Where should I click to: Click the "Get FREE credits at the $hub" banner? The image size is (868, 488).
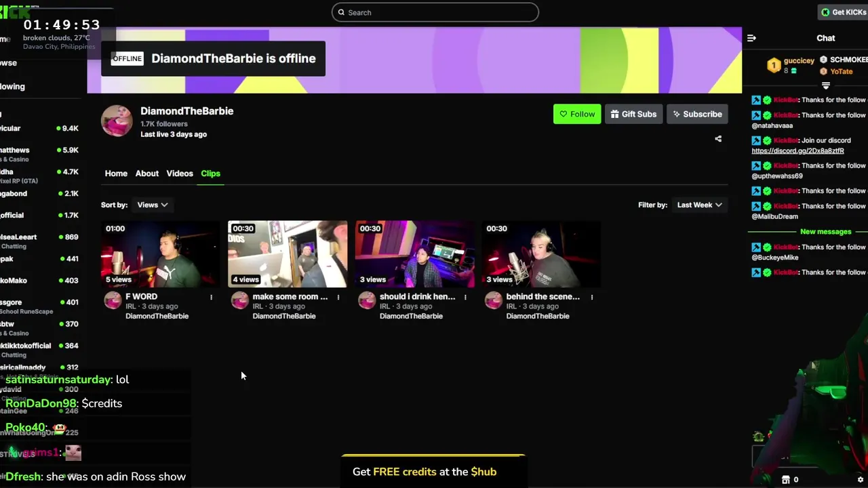(433, 471)
